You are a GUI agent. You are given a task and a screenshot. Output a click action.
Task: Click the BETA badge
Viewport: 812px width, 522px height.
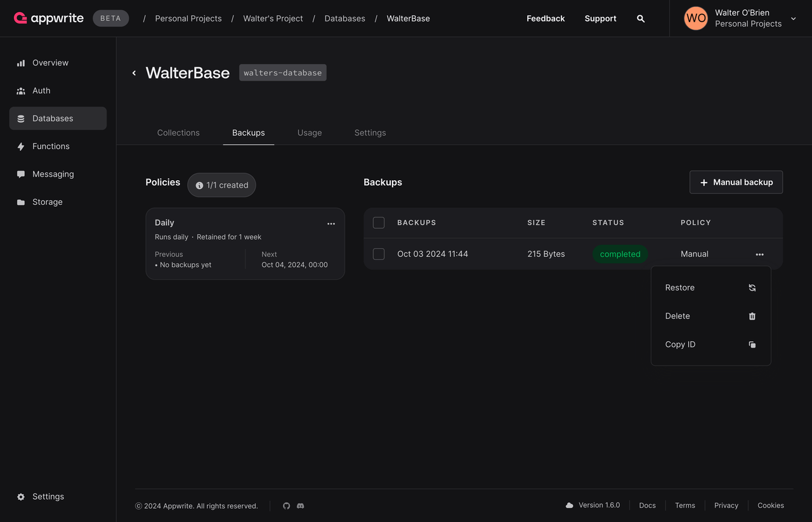tap(110, 18)
